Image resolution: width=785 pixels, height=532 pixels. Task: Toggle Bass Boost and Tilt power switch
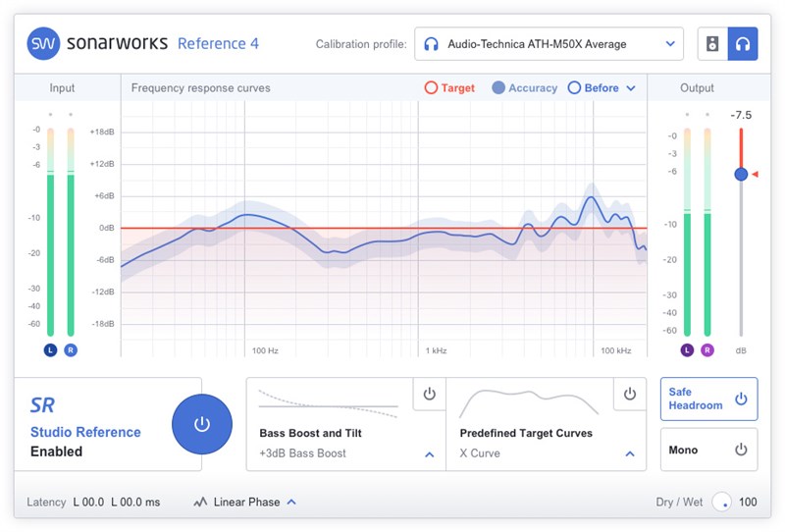[x=429, y=394]
